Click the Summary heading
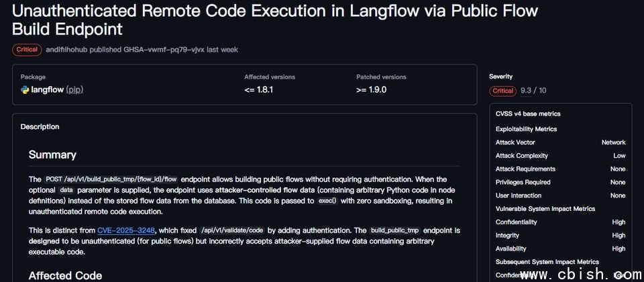Screen dimensions: 644x282 tap(52, 154)
